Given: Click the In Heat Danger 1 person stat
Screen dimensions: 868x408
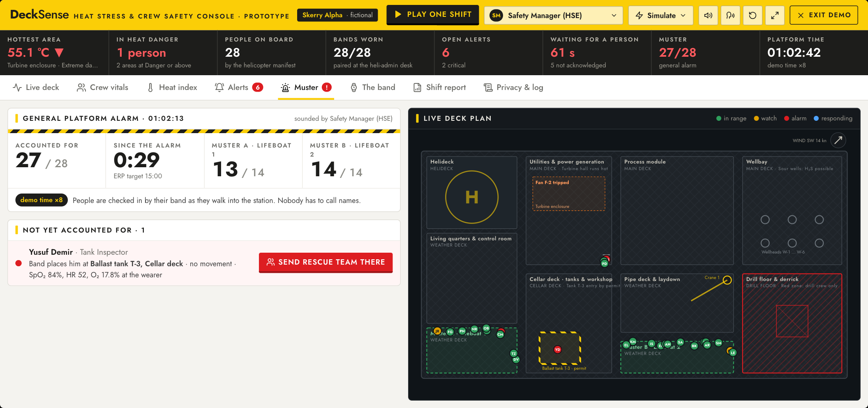Looking at the screenshot, I should point(163,53).
